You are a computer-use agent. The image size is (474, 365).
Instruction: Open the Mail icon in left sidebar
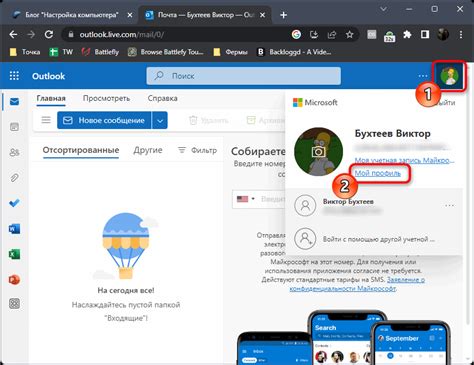pyautogui.click(x=14, y=101)
